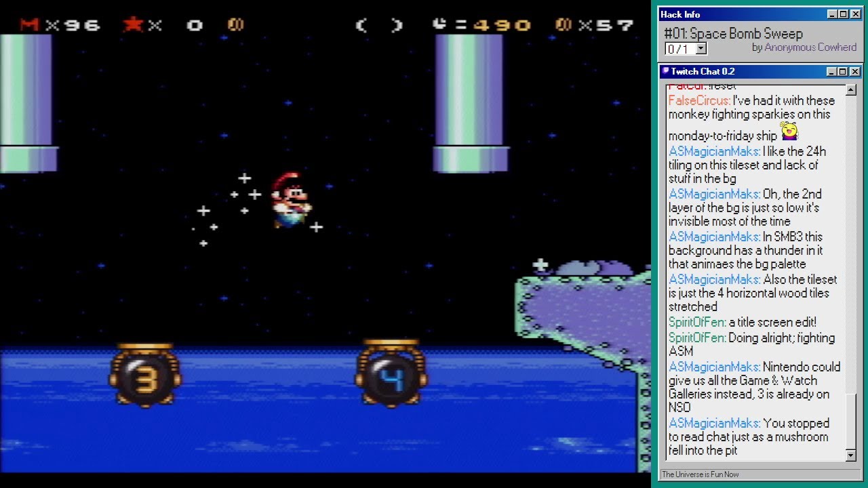Click SpiritOfFen on the "title screen edit" message
This screenshot has height=488, width=868.
[x=697, y=322]
